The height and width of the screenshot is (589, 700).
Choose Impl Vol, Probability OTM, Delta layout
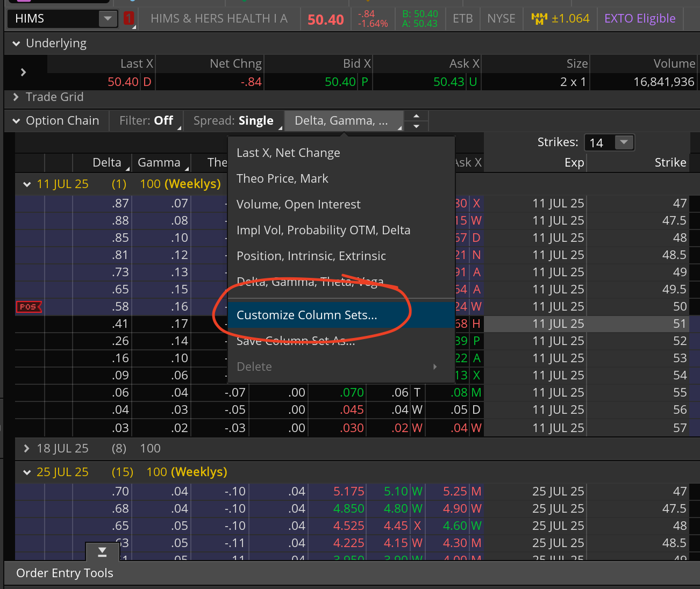[x=341, y=230]
